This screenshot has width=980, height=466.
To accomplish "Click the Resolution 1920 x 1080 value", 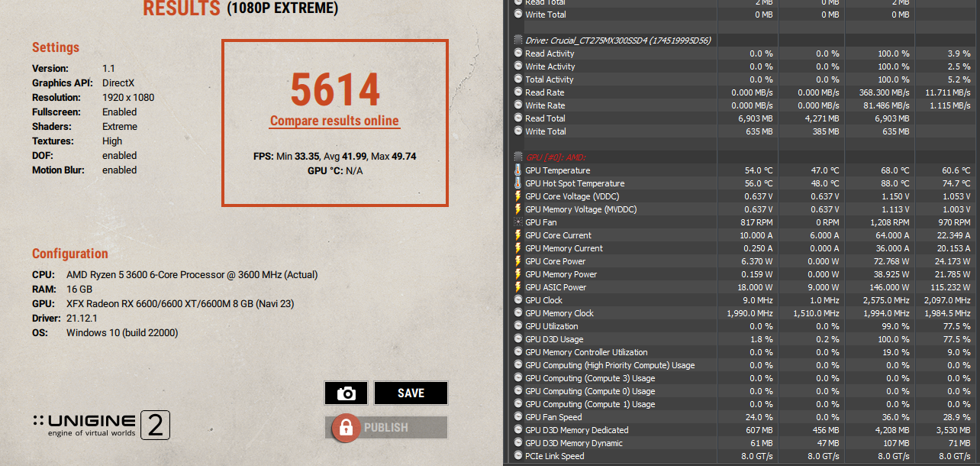I will pyautogui.click(x=128, y=97).
